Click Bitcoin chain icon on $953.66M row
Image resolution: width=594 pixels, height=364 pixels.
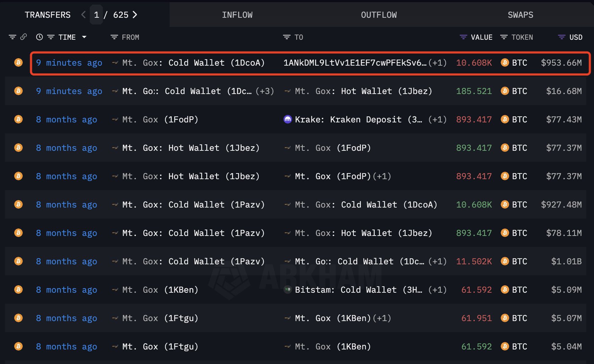tap(18, 63)
